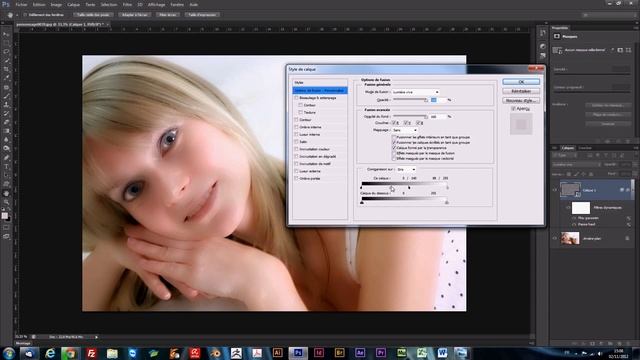The width and height of the screenshot is (640, 360).
Task: Click 'Taille réelle des pixels' button
Action: (x=93, y=15)
